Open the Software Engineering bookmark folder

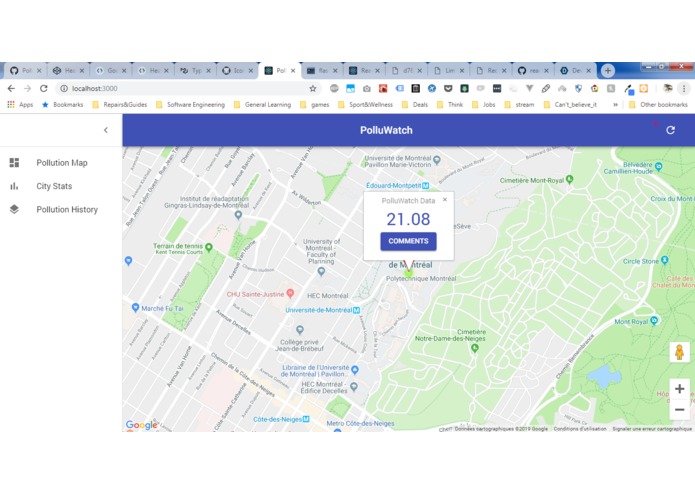click(x=191, y=105)
